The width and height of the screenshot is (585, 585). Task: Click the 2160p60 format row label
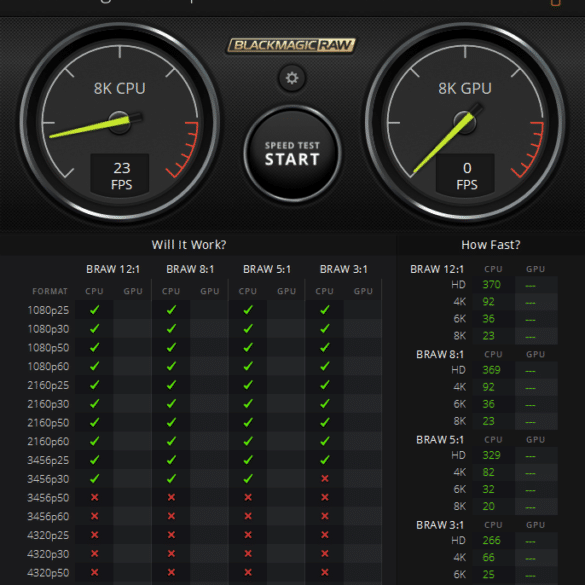pos(48,441)
